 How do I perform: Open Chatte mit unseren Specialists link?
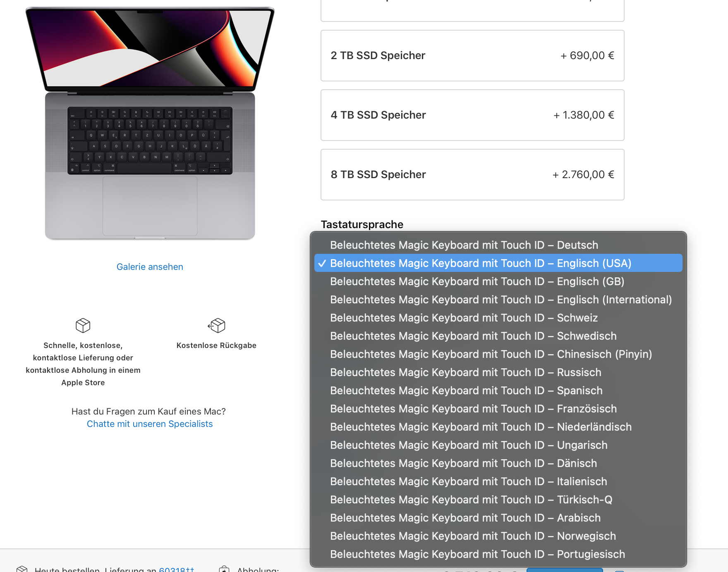click(150, 424)
